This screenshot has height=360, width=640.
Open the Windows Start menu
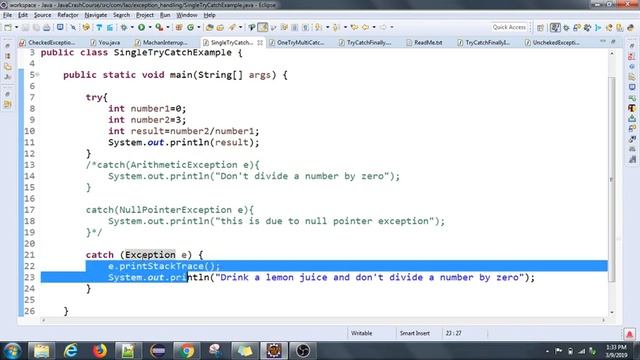point(12,351)
